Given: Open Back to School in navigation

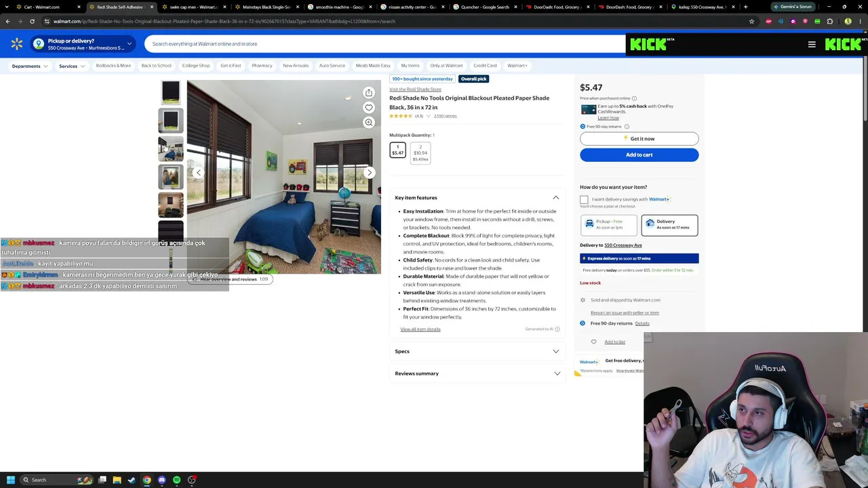Looking at the screenshot, I should tap(156, 66).
